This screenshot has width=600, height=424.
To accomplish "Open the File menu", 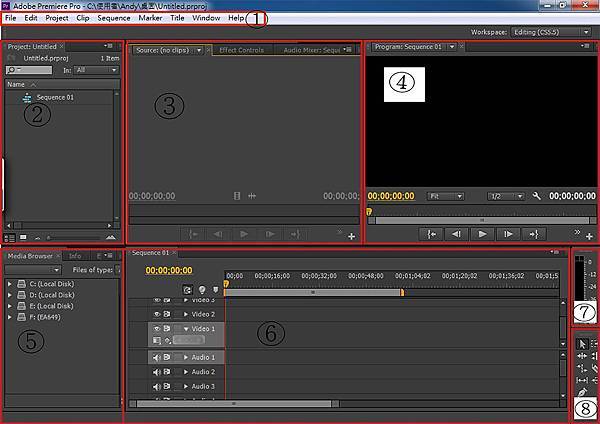I will coord(11,18).
